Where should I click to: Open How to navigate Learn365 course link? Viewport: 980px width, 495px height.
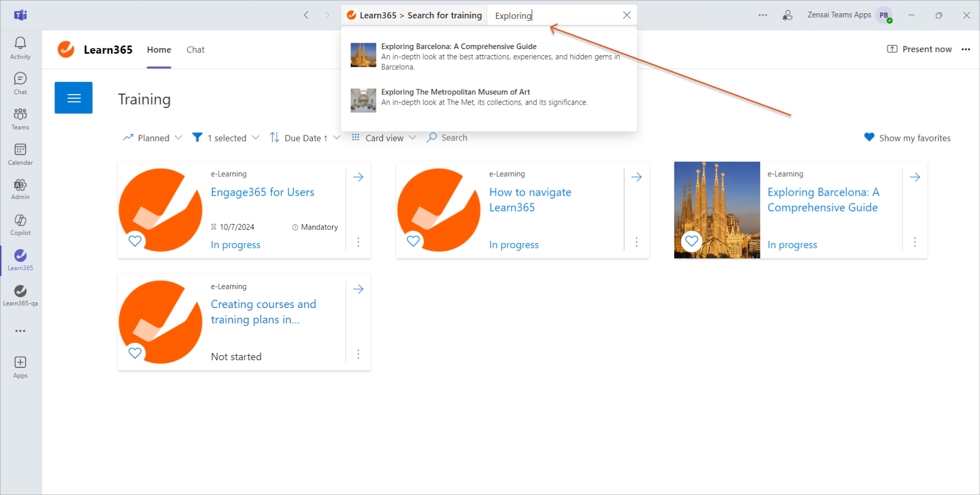click(530, 200)
